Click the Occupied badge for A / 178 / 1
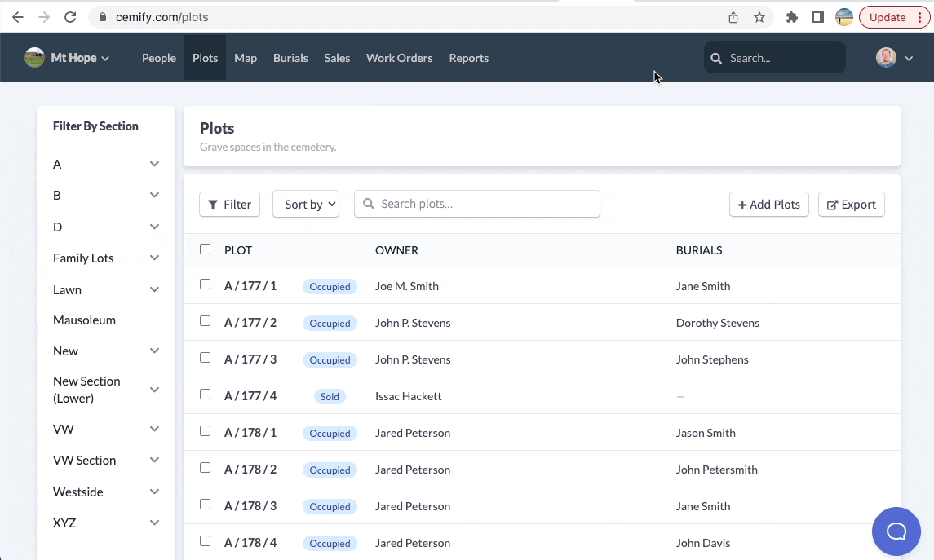 330,433
